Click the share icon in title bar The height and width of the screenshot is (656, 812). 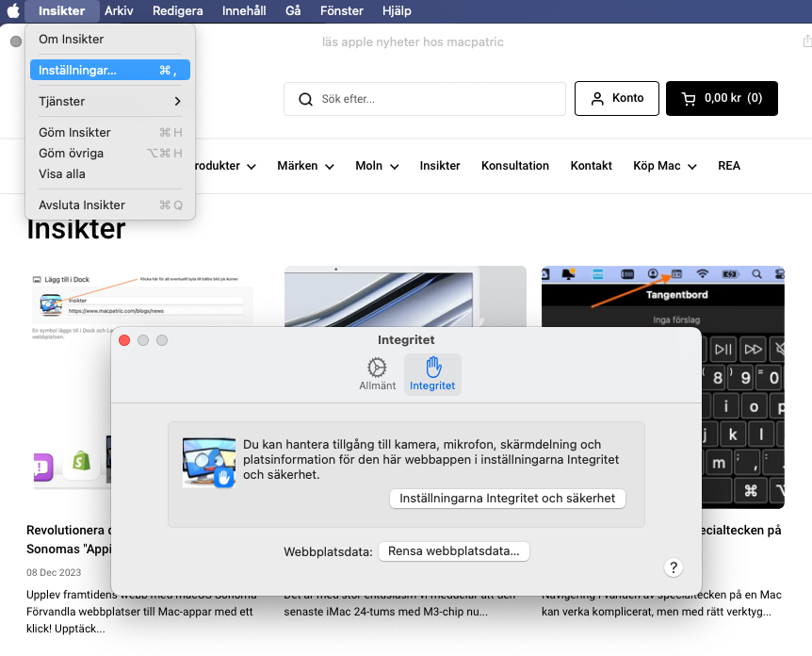click(807, 41)
